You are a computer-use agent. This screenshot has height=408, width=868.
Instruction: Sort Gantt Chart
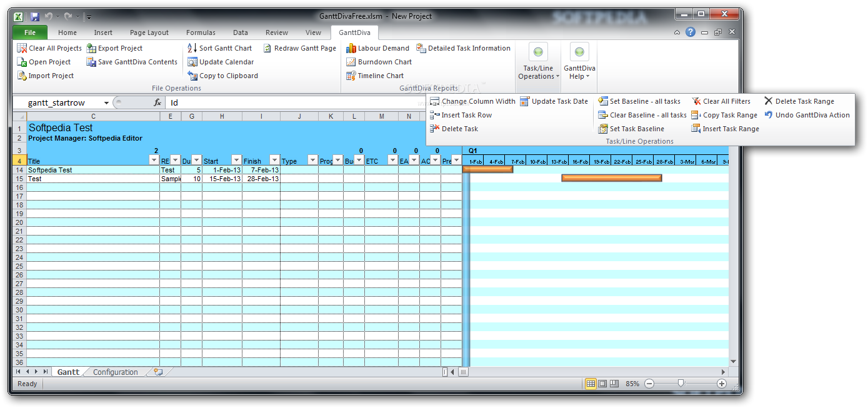(219, 48)
